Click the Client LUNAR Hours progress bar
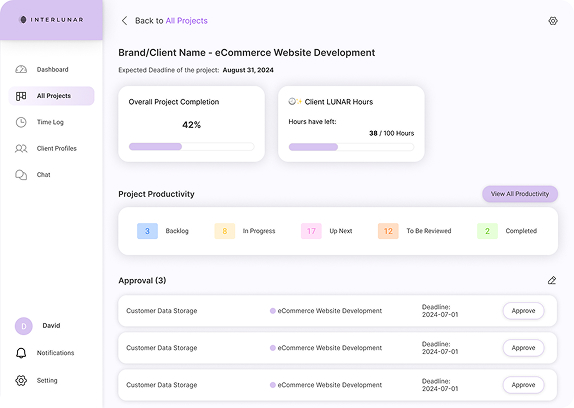 pos(351,147)
